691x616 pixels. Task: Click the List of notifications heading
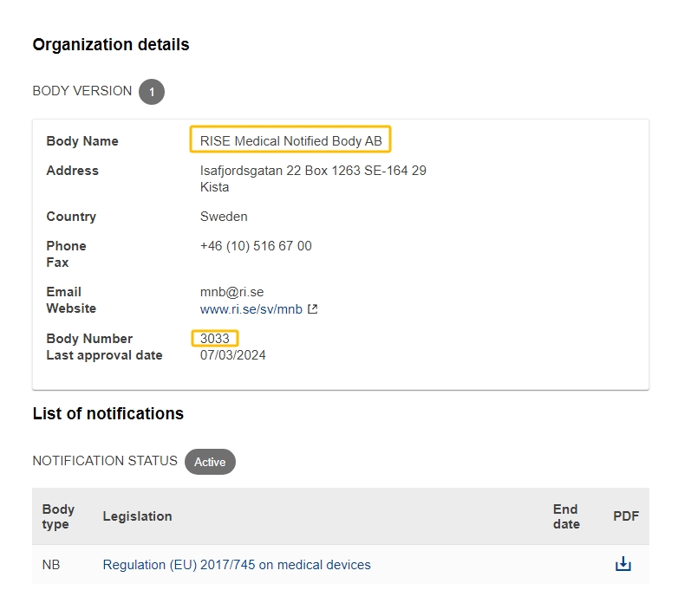click(x=108, y=413)
